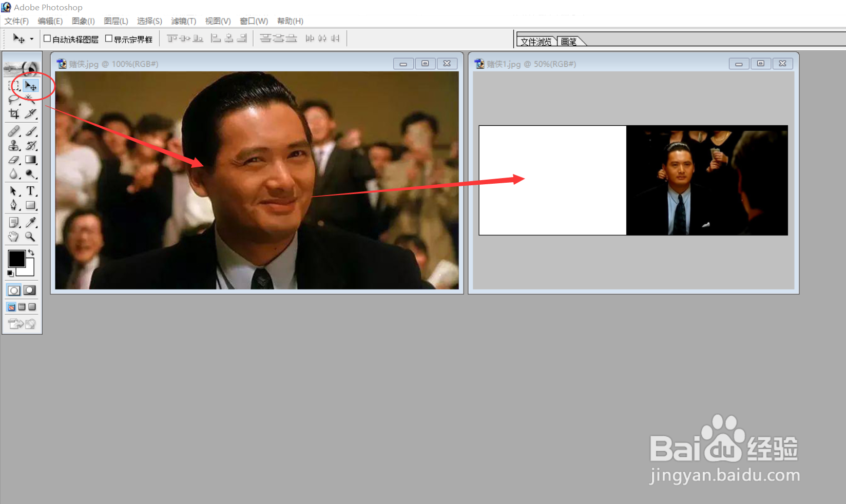
Task: Select the Zoom magnifier tool
Action: pos(30,237)
